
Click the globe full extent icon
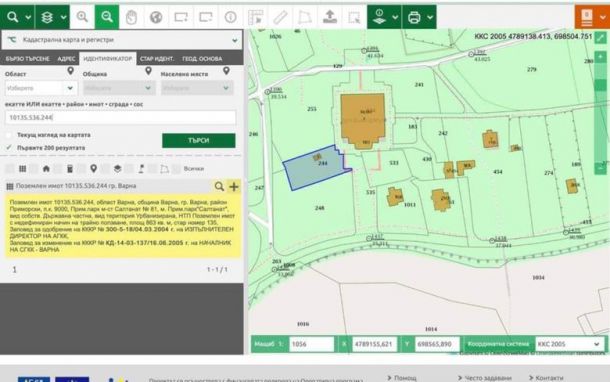(156, 18)
